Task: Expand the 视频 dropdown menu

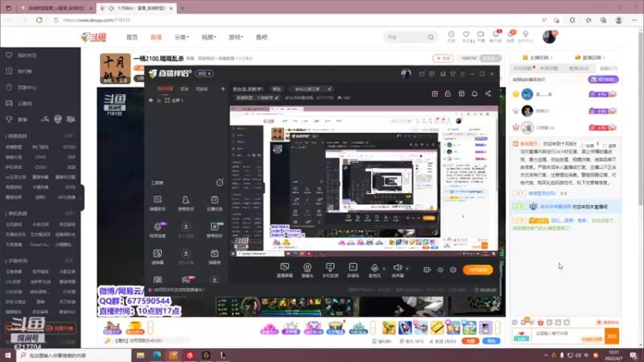Action: click(x=208, y=37)
